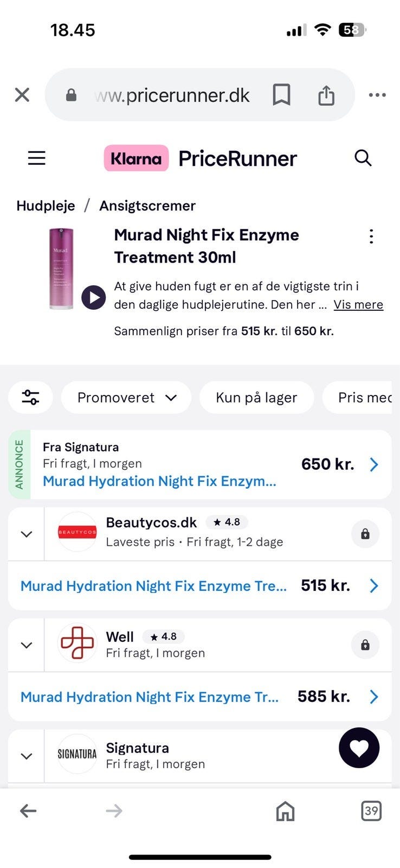Screen dimensions: 400x868
Task: Play the Murad product video
Action: click(x=94, y=297)
